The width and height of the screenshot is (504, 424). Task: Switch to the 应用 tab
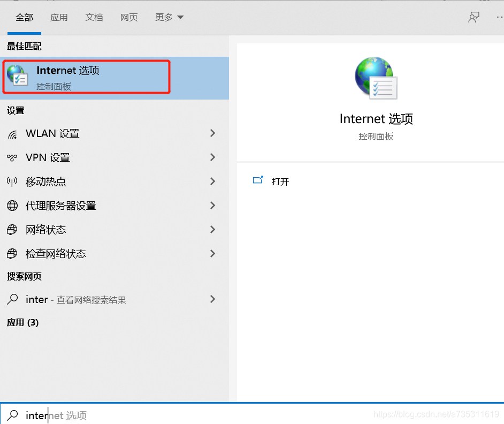(x=59, y=17)
